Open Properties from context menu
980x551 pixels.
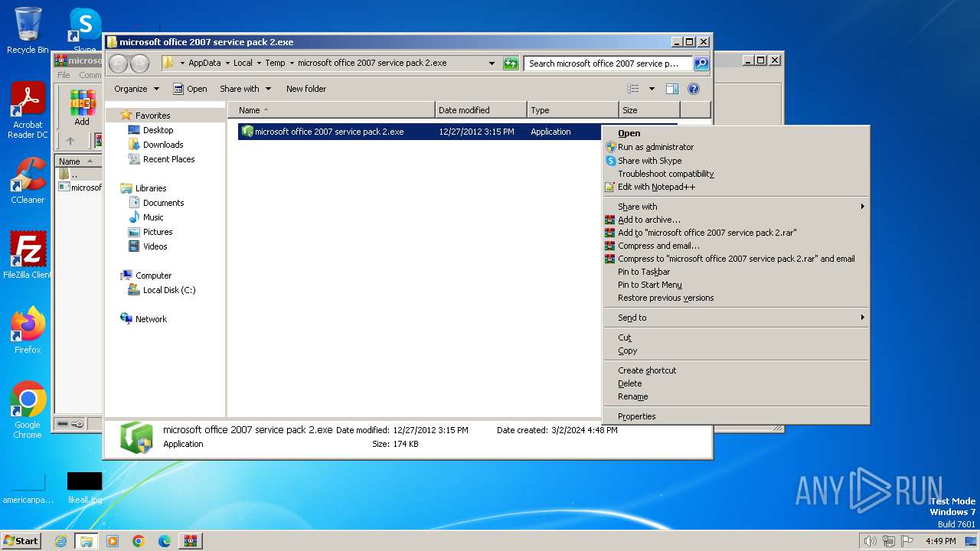point(736,416)
